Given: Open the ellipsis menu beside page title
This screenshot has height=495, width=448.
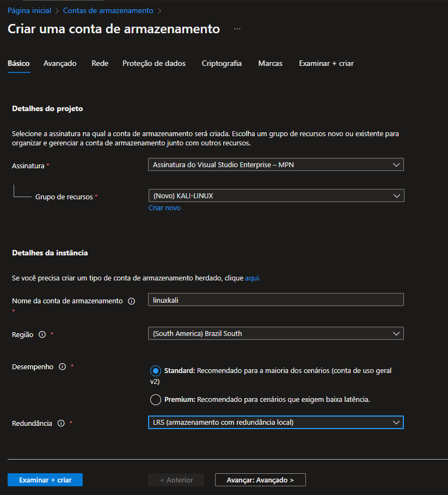Looking at the screenshot, I should point(237,29).
